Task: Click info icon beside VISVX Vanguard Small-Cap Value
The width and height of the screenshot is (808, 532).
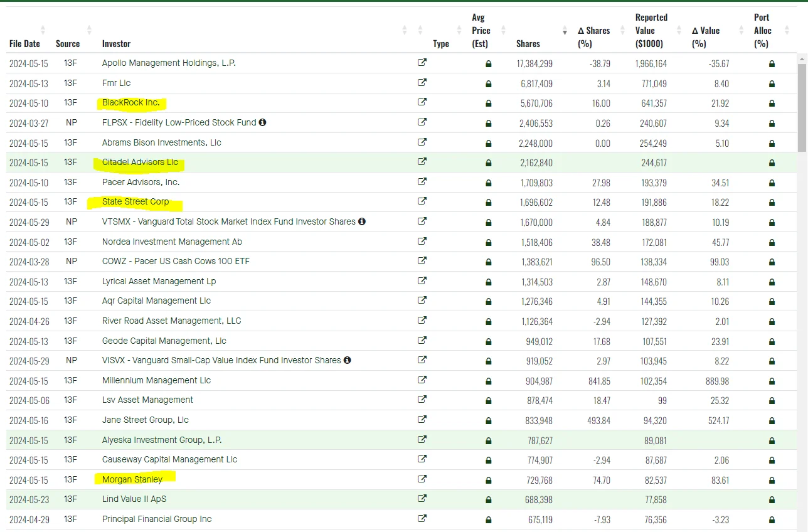Action: tap(348, 360)
